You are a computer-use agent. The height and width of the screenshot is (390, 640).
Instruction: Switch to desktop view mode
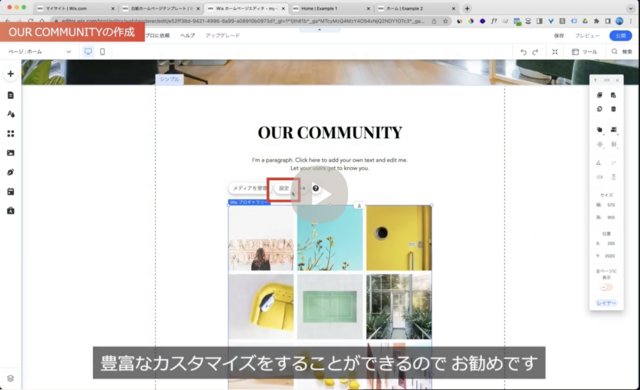pyautogui.click(x=88, y=51)
